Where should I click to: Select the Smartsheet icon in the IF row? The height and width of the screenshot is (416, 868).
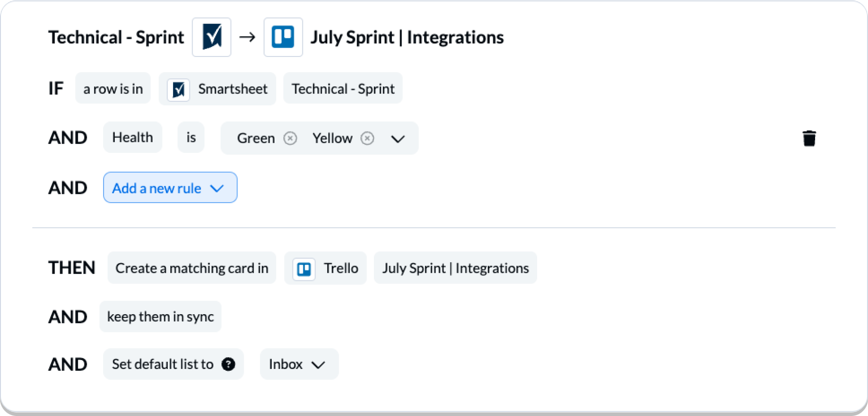tap(179, 89)
